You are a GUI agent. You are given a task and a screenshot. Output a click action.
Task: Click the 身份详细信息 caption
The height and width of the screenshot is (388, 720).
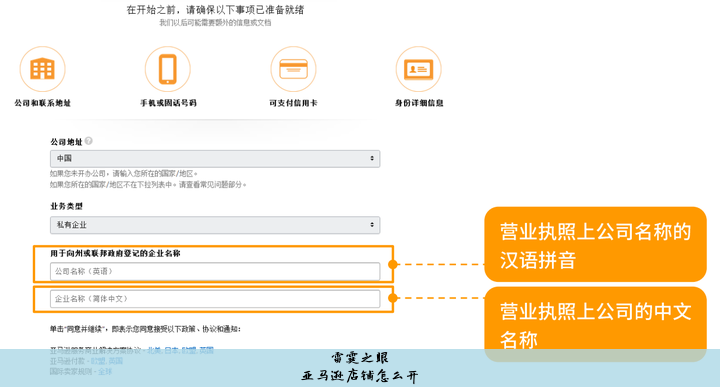point(419,103)
